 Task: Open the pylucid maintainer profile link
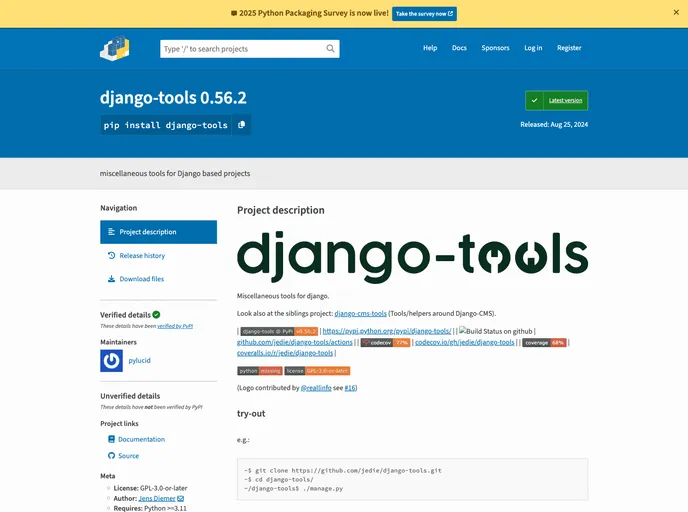(140, 361)
